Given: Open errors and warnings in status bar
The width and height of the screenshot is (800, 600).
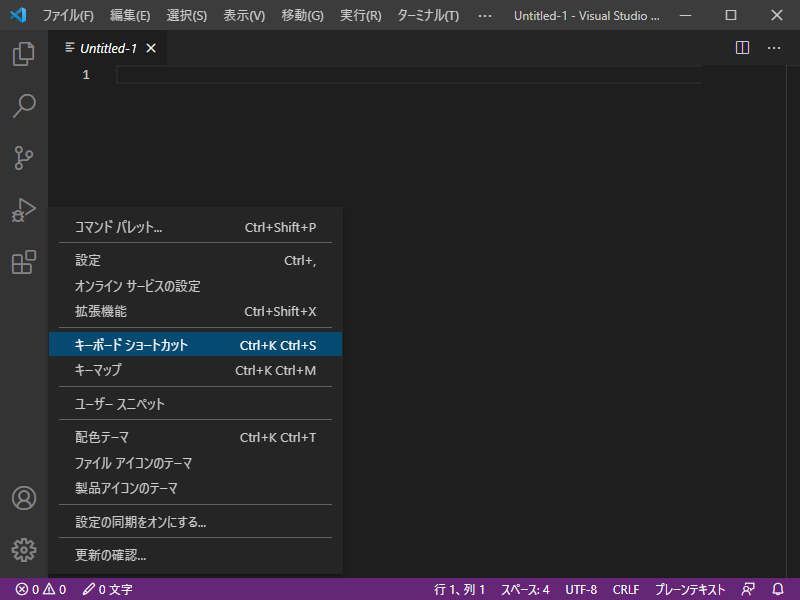Looking at the screenshot, I should [41, 589].
